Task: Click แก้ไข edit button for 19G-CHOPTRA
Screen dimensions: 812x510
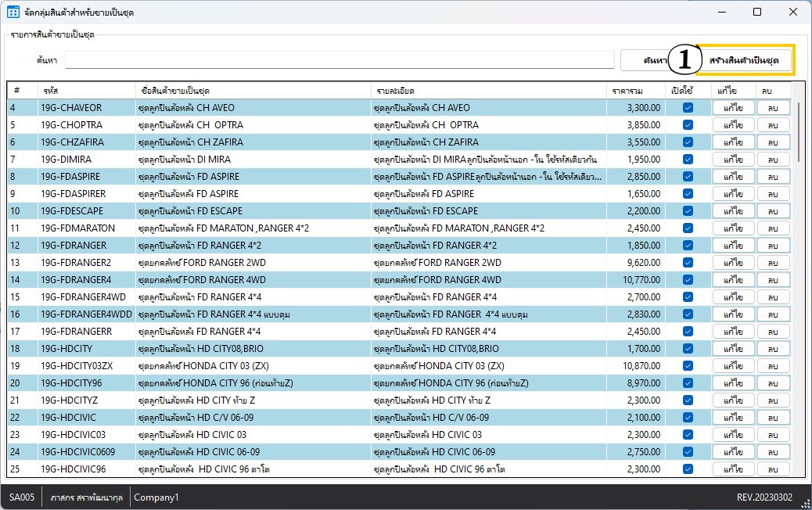Action: [733, 125]
